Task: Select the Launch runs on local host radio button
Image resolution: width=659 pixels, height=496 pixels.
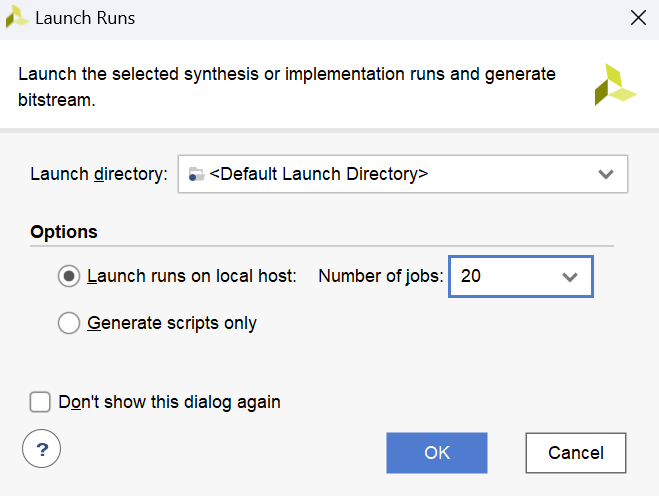Action: 69,277
